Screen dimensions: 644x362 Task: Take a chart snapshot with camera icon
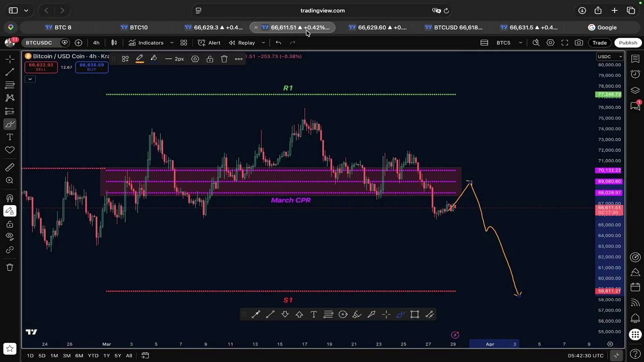(579, 43)
